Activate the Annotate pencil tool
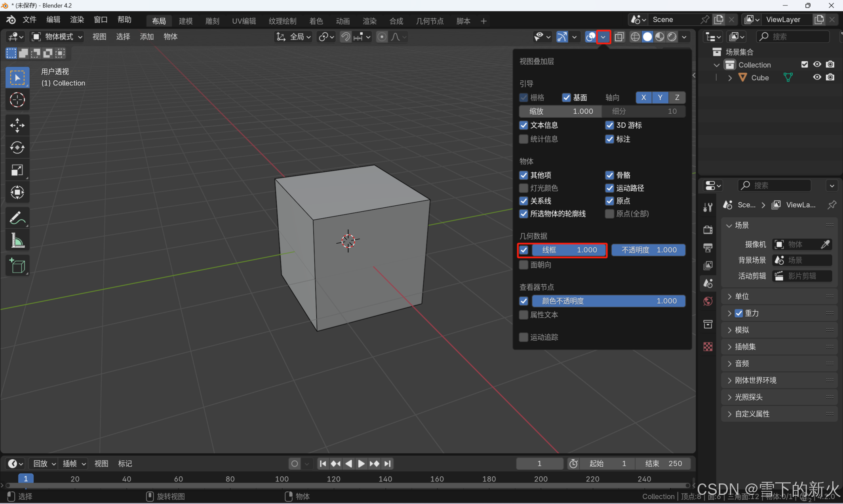 17,218
